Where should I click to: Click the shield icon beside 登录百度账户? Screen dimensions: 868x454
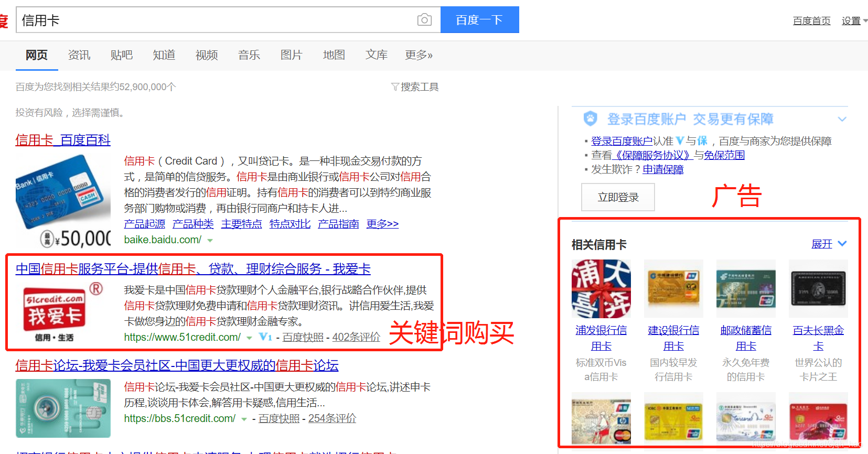(x=591, y=119)
